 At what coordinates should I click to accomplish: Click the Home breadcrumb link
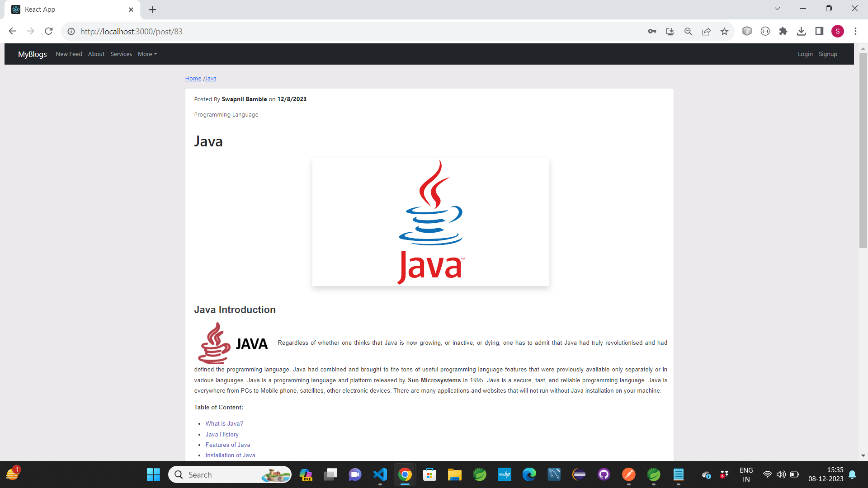click(193, 78)
